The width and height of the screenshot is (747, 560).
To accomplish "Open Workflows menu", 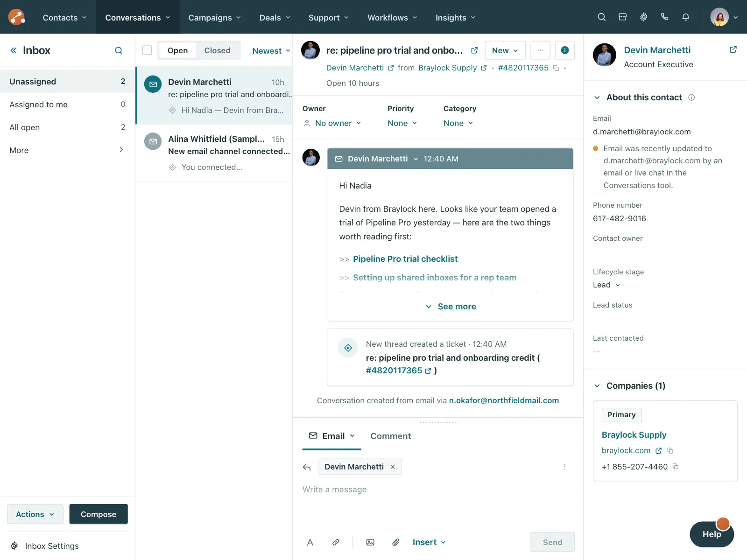I will coord(392,18).
